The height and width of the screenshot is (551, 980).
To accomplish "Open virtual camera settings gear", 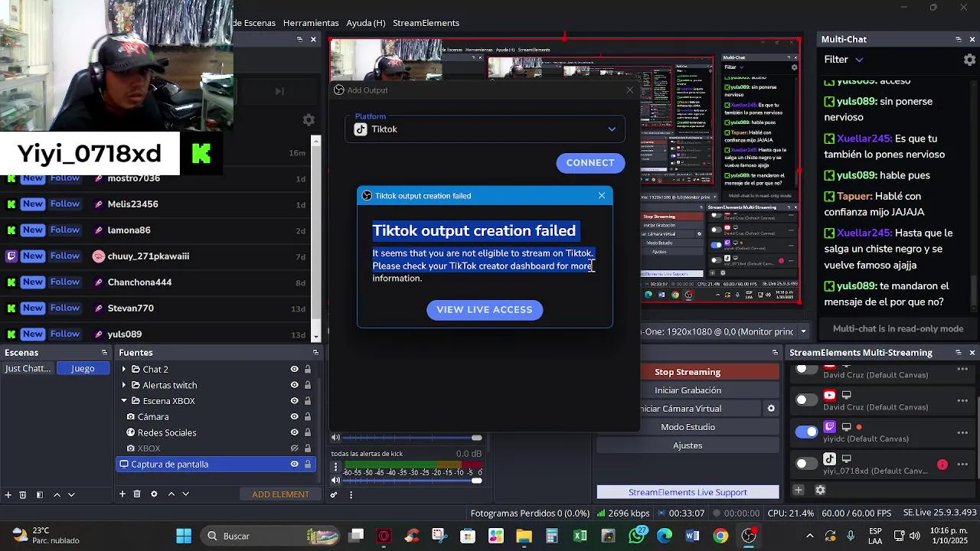I will click(771, 409).
